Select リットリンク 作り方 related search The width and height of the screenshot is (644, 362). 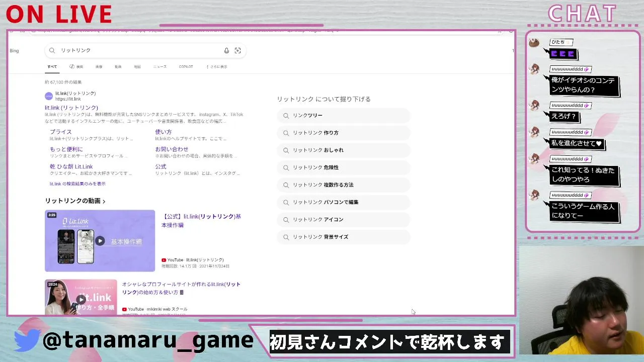pos(344,133)
